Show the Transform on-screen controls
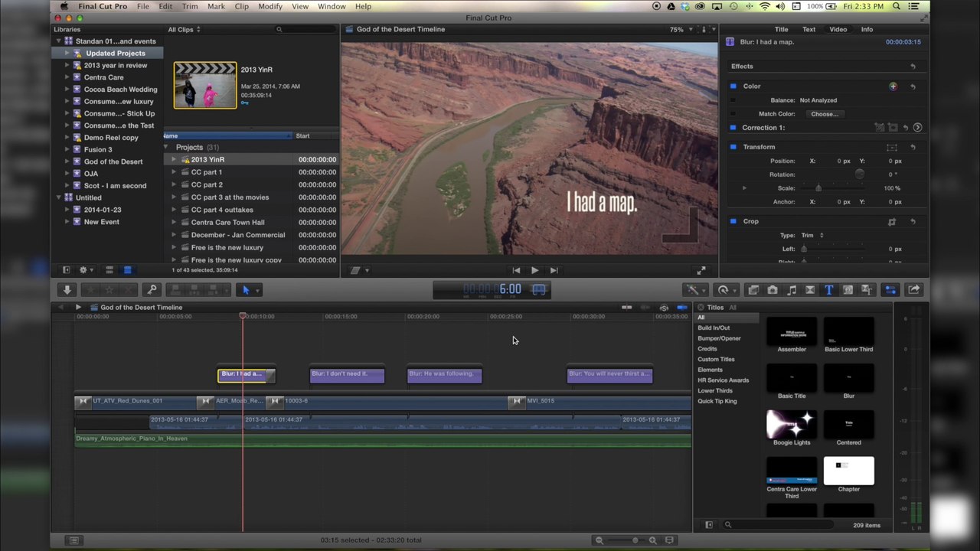The image size is (980, 551). click(x=892, y=147)
